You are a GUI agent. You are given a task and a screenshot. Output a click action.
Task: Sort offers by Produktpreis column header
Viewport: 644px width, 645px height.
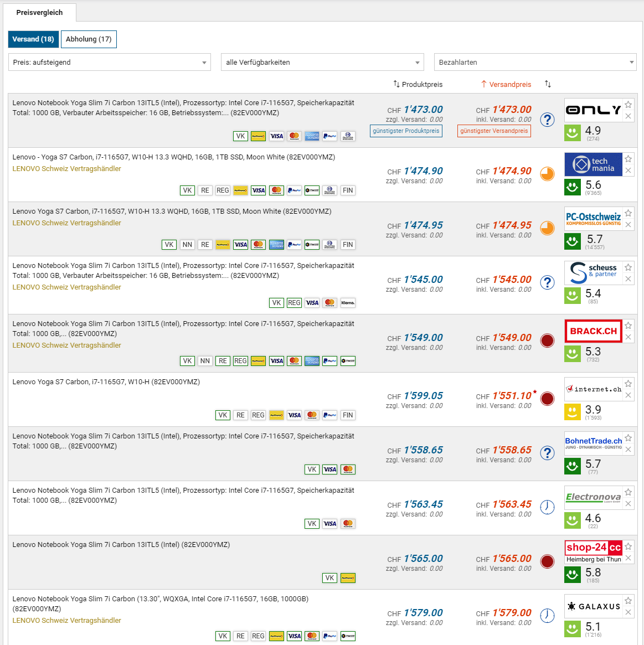418,84
